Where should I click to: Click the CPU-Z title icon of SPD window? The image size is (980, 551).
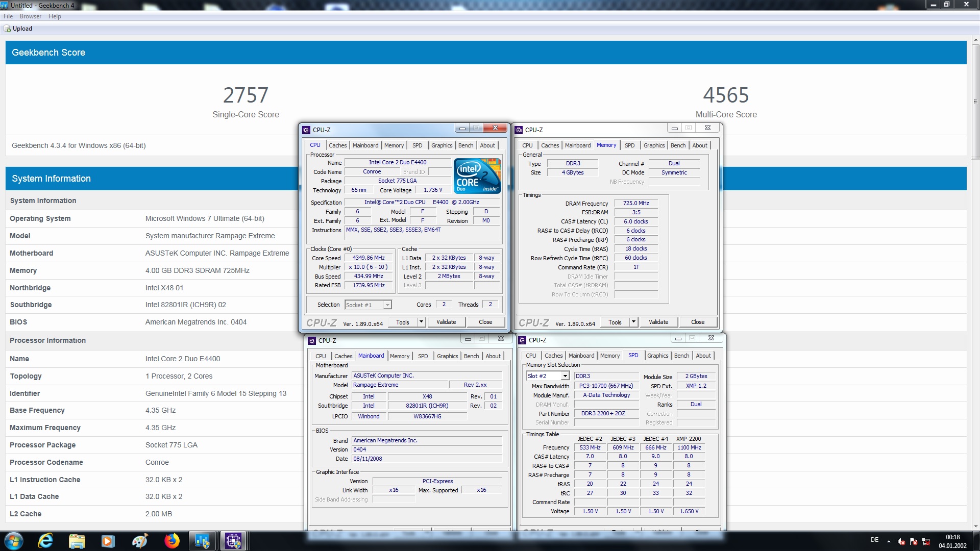[522, 340]
